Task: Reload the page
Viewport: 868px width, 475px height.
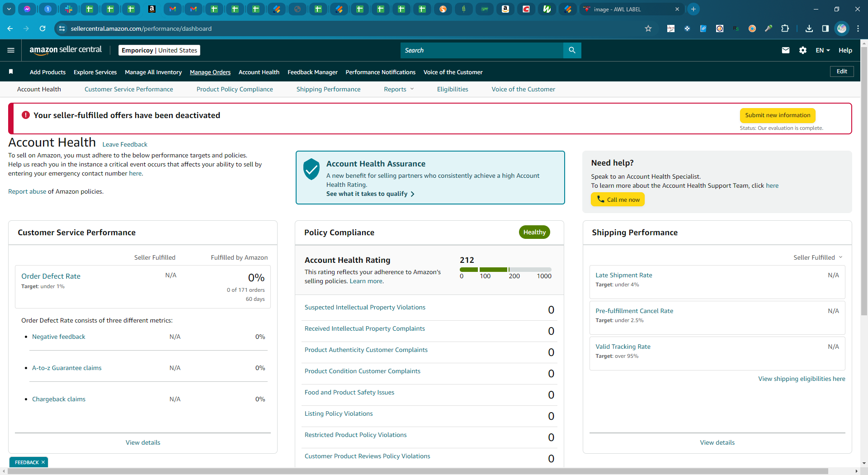Action: coord(42,28)
